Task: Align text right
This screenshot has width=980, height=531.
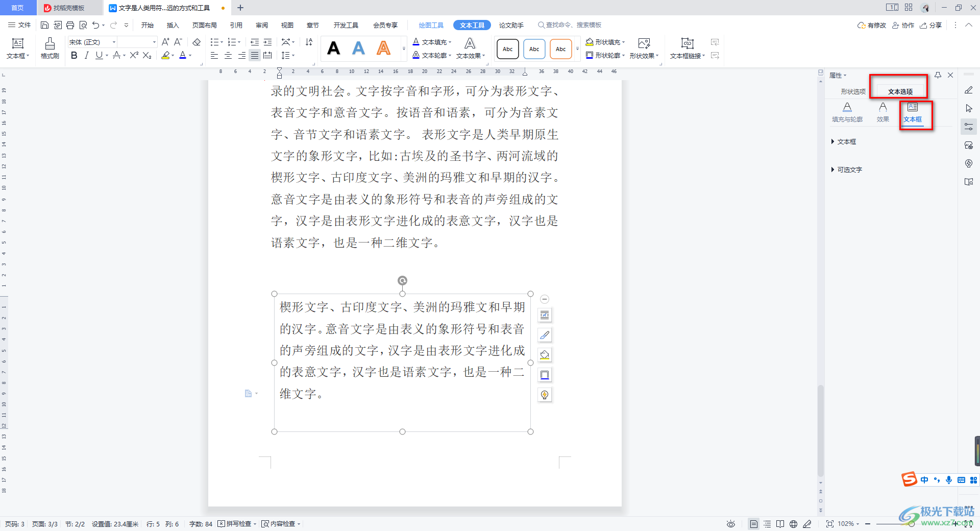Action: pyautogui.click(x=241, y=55)
